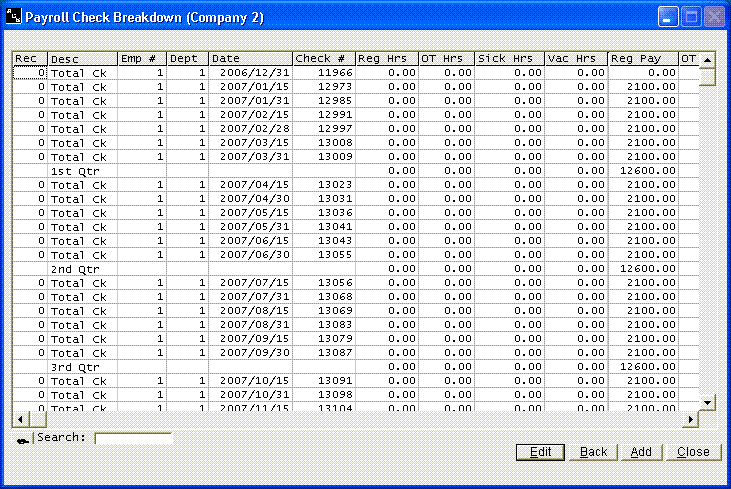Click the Desc column header

click(x=82, y=59)
